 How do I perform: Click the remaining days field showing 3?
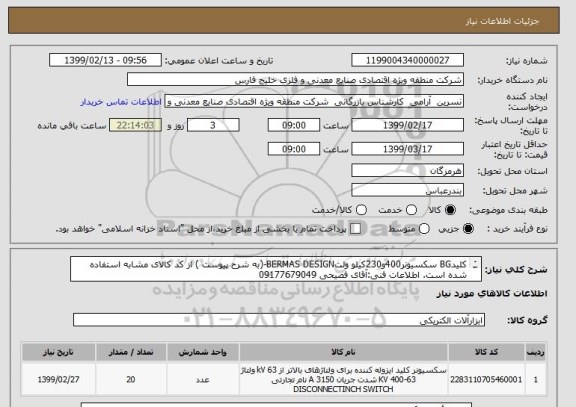(213, 125)
